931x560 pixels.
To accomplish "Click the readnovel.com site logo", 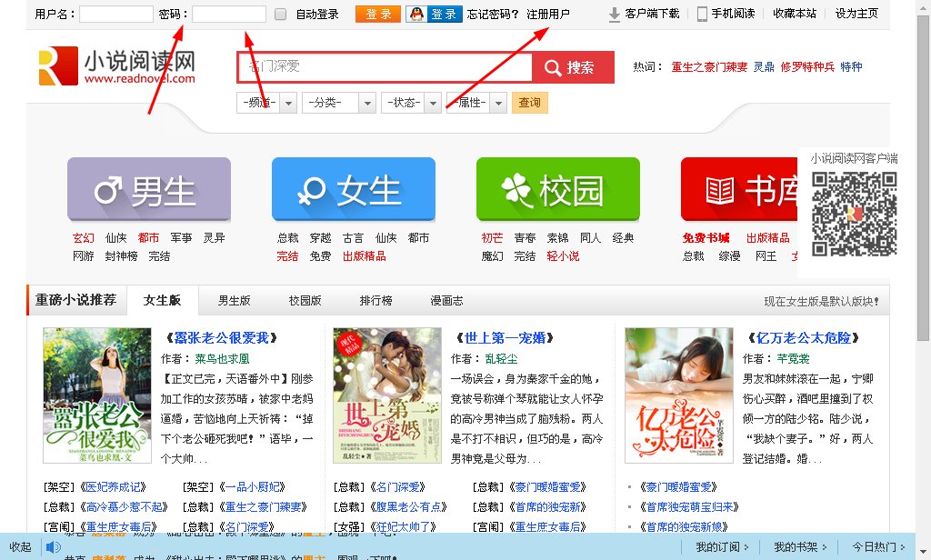I will tap(117, 66).
